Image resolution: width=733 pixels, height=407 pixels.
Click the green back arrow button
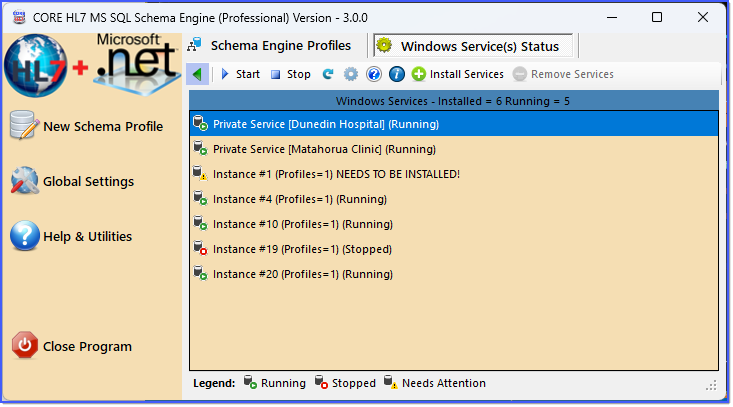pyautogui.click(x=197, y=74)
